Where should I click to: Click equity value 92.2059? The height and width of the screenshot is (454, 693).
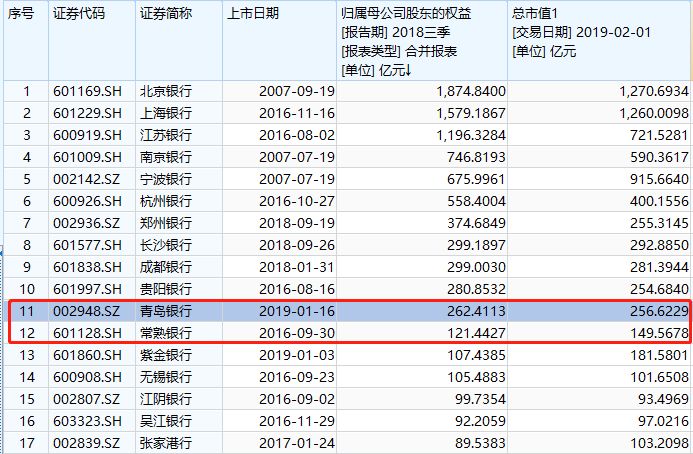pyautogui.click(x=480, y=421)
